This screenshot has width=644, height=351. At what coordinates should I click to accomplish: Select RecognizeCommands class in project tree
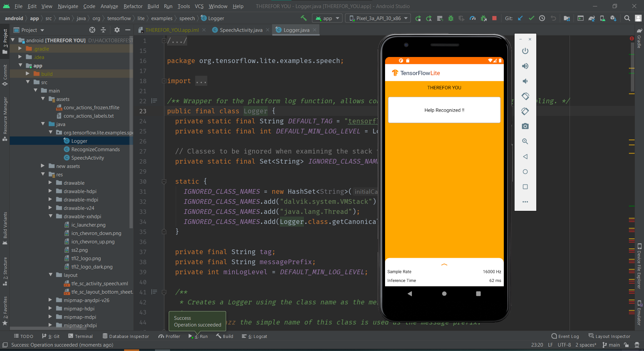tap(95, 150)
